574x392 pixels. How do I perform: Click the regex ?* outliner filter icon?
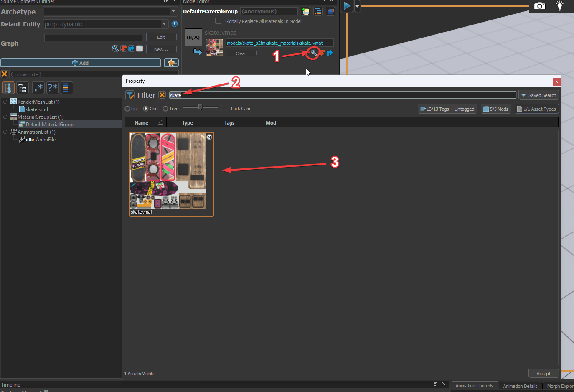point(52,88)
